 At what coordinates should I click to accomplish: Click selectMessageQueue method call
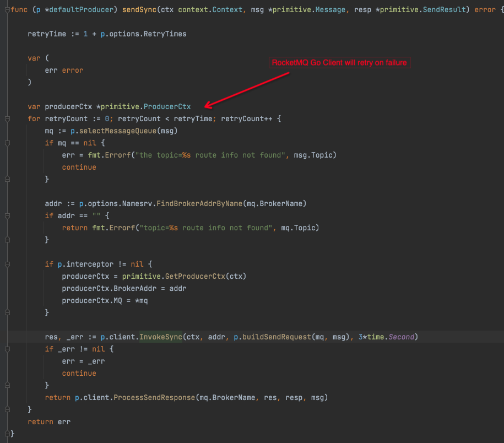(x=118, y=131)
